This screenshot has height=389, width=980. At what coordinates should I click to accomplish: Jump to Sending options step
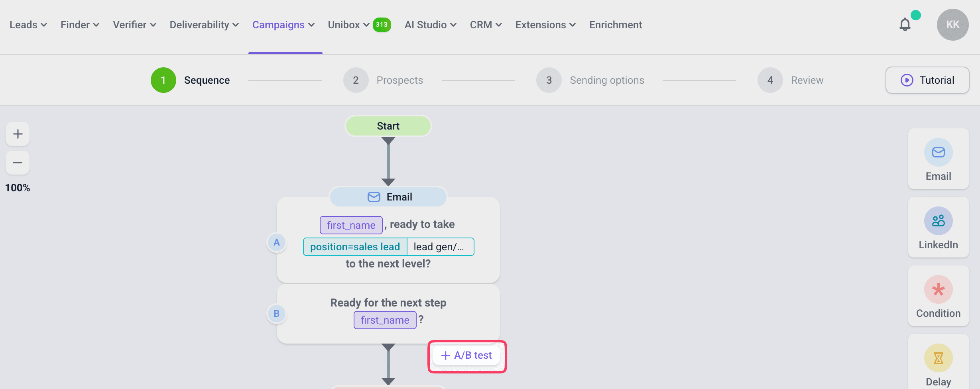pos(590,80)
